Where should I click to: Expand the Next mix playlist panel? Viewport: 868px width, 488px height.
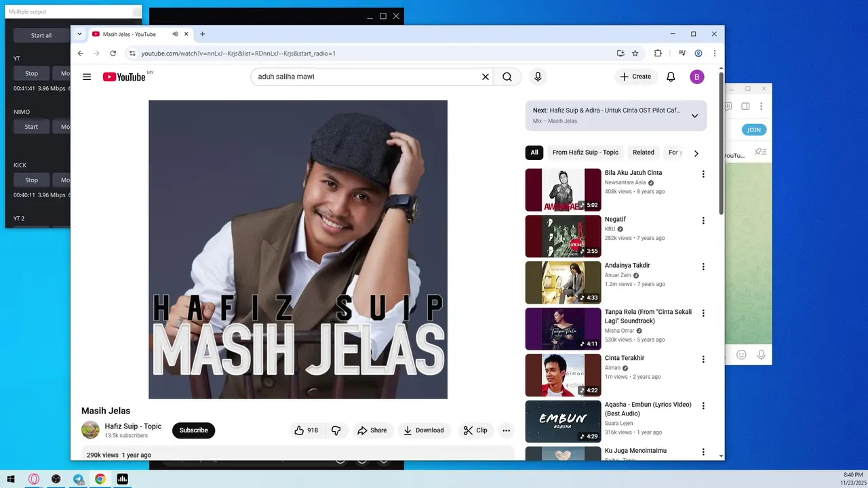694,116
